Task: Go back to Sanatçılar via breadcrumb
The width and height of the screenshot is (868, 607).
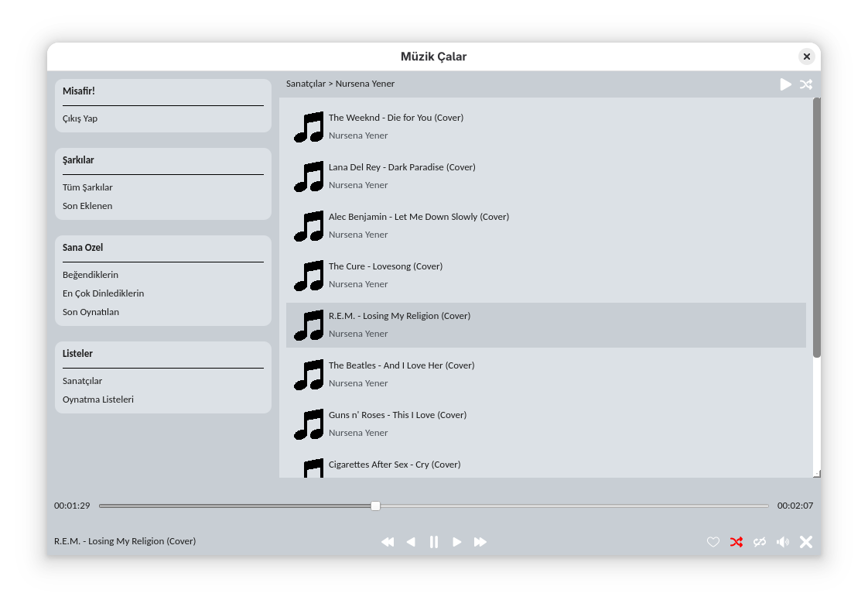Action: point(306,84)
